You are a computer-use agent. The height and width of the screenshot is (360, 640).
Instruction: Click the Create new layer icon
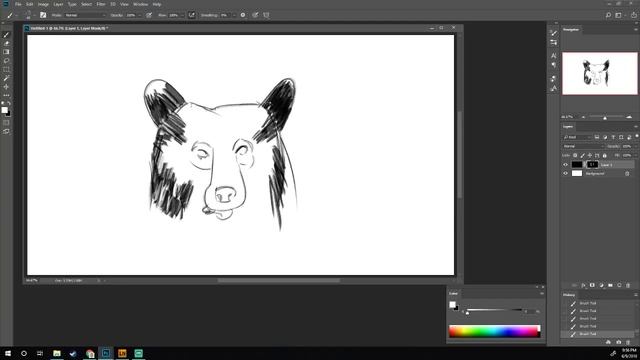[619, 285]
